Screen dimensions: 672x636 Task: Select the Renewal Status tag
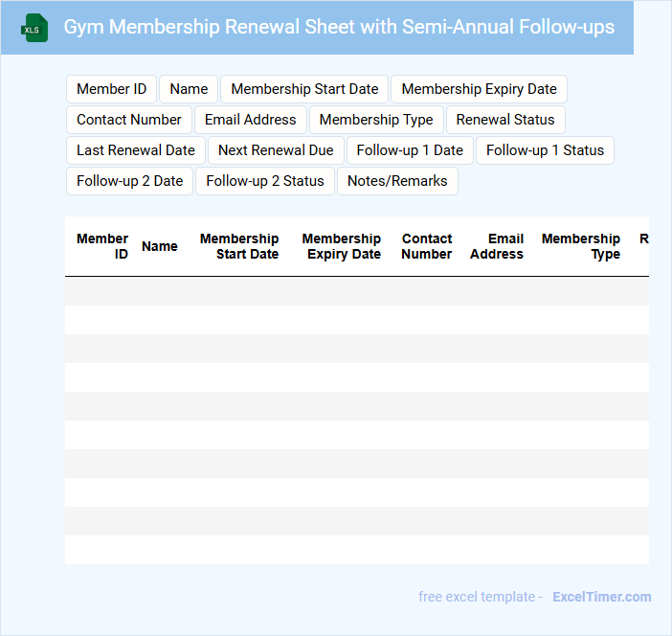[505, 120]
